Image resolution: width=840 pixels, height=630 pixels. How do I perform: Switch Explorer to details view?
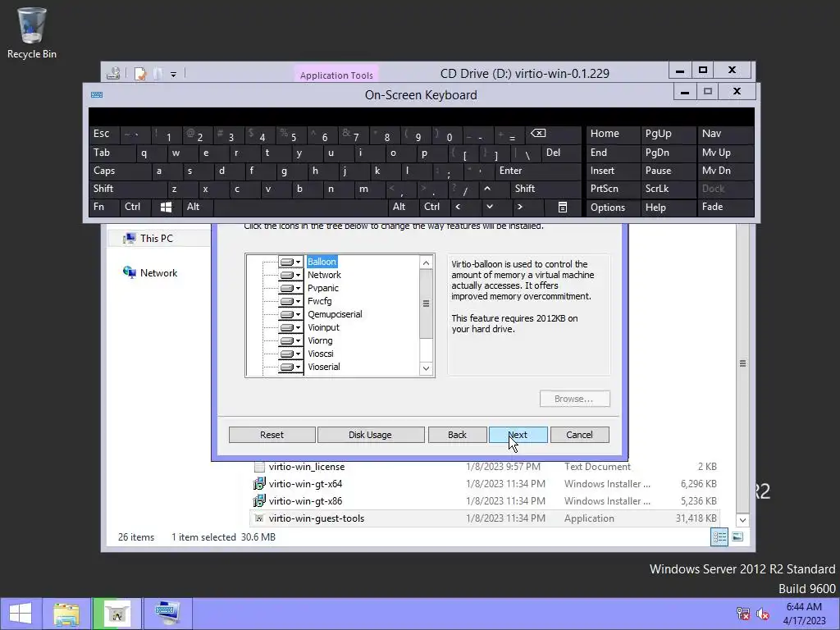point(719,536)
